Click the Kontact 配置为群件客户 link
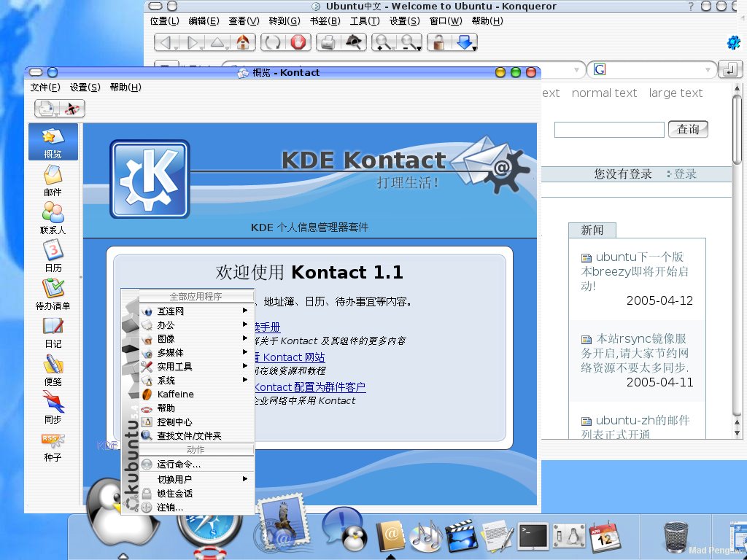 [310, 386]
